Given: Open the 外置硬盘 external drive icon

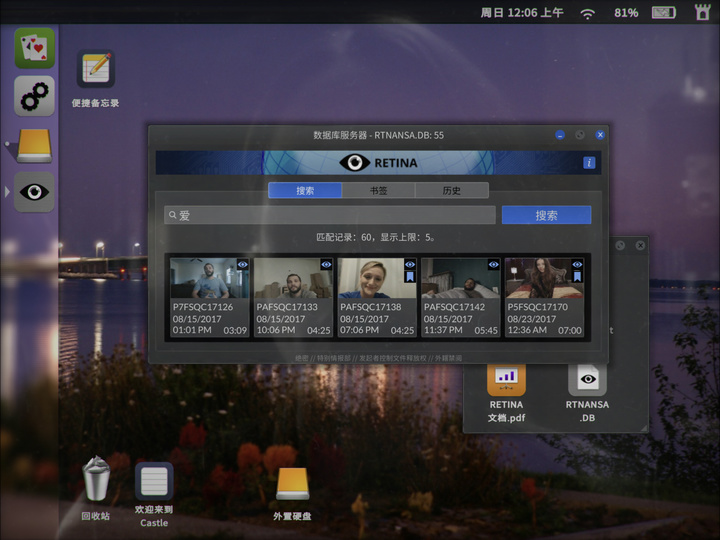Looking at the screenshot, I should (x=292, y=484).
